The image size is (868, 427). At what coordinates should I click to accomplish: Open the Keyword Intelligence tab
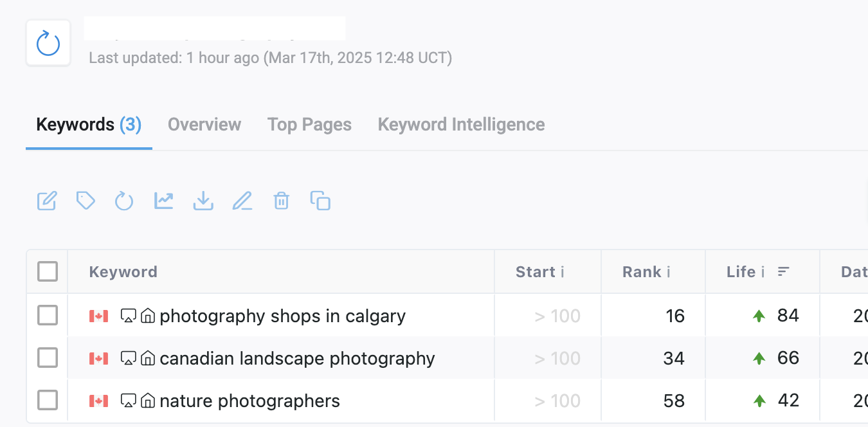[x=461, y=124]
